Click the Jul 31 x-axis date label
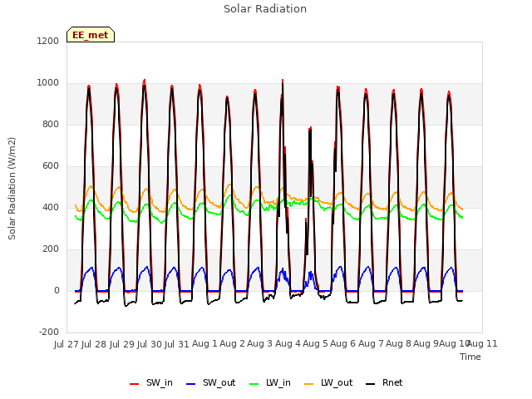 click(x=177, y=344)
